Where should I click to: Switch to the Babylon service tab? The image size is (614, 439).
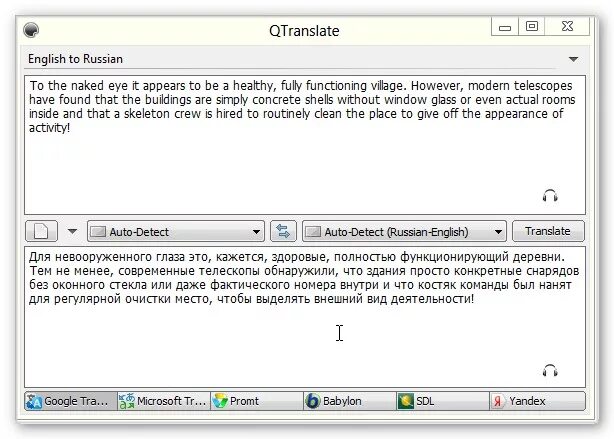350,401
